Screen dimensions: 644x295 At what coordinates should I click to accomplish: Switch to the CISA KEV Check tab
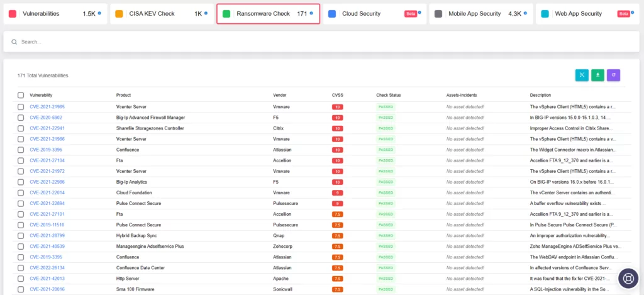coord(162,14)
